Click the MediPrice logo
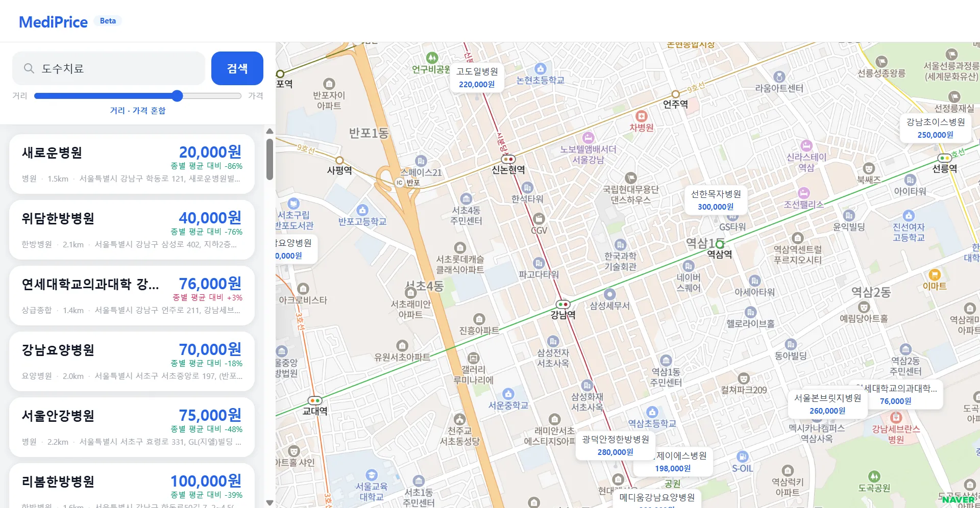Image resolution: width=980 pixels, height=508 pixels. click(53, 22)
